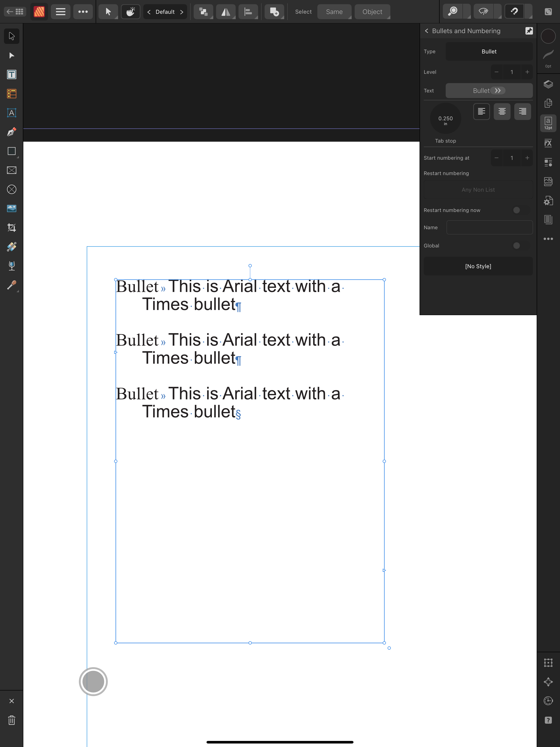Open the Publisher persona icon

pyautogui.click(x=39, y=12)
